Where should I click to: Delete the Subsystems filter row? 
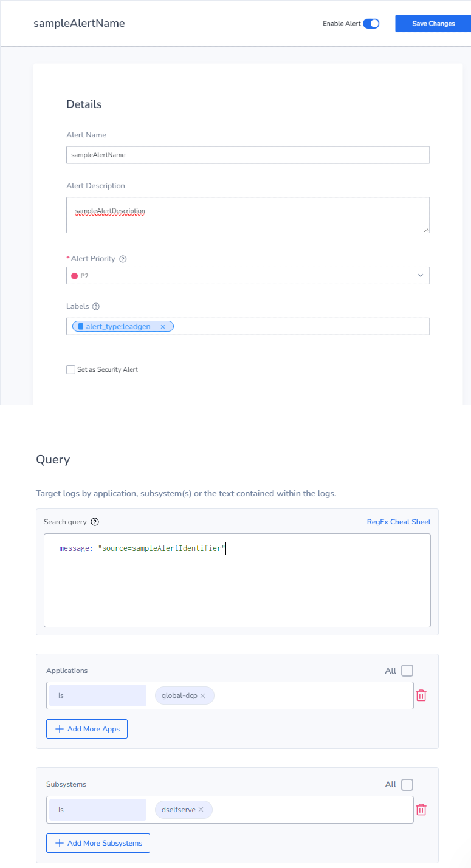(x=421, y=809)
